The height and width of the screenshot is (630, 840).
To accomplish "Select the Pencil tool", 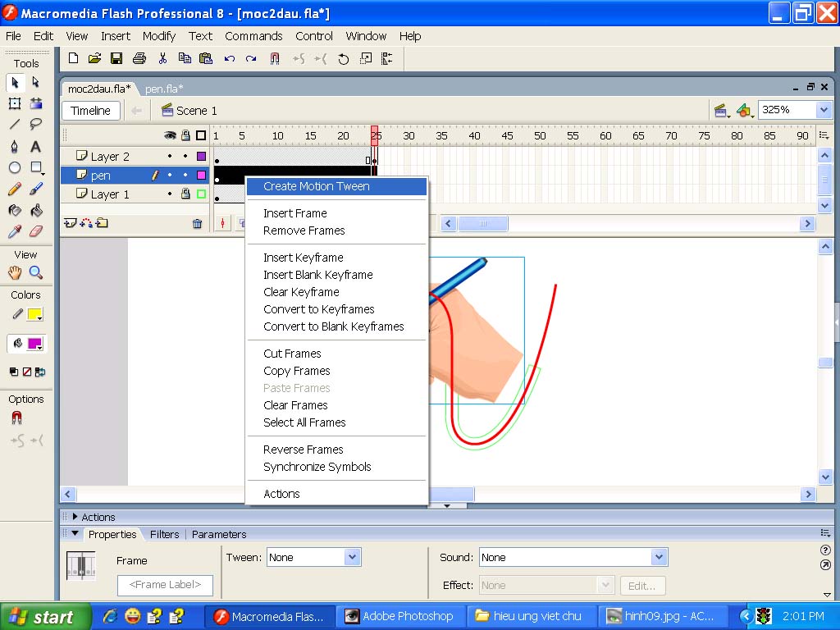I will pyautogui.click(x=15, y=189).
